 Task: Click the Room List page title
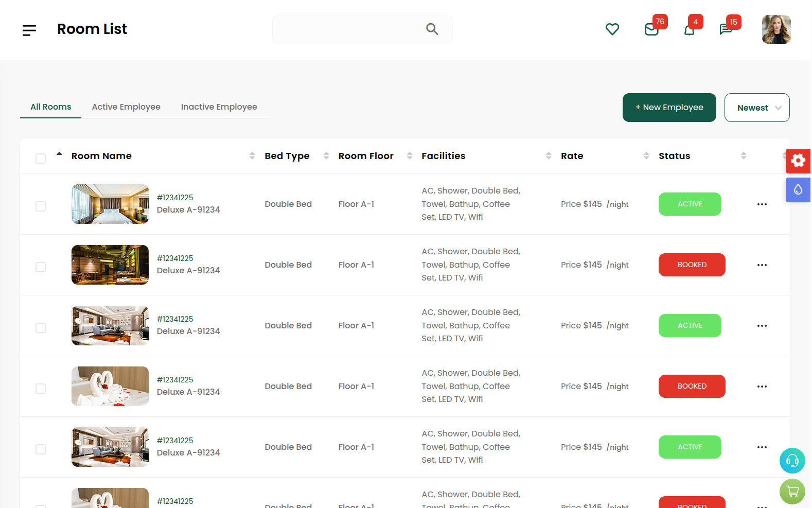point(92,29)
